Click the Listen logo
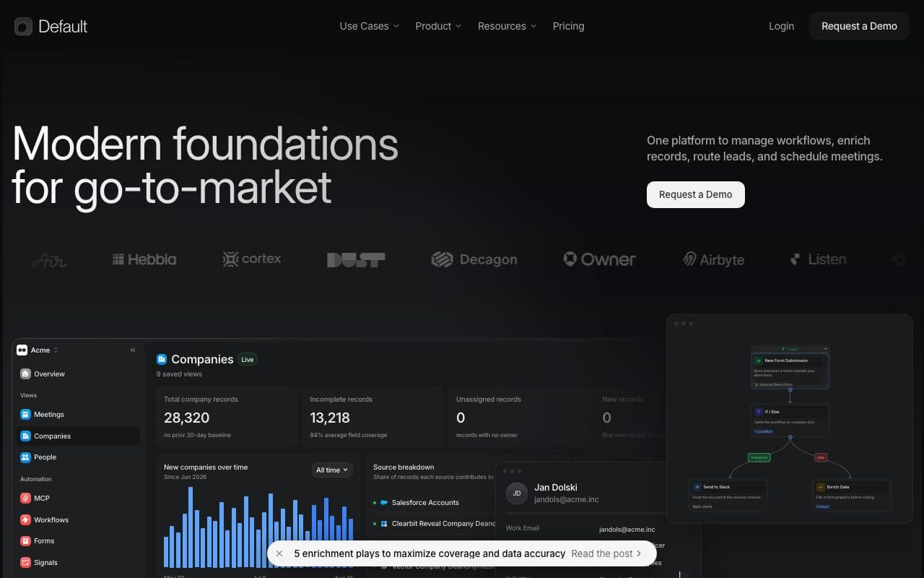The height and width of the screenshot is (578, 924). (819, 259)
